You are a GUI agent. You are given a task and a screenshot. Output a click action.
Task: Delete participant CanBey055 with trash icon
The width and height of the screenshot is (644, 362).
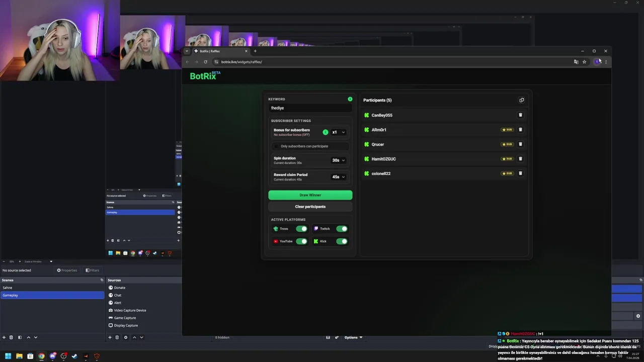click(520, 115)
